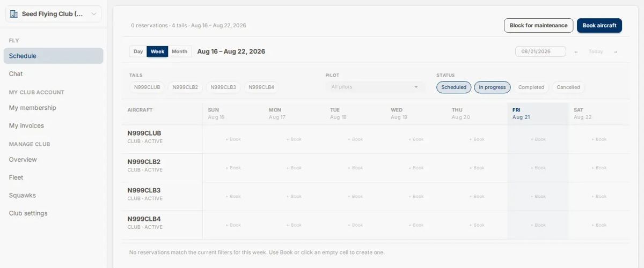Open My invoices page

pos(53,125)
